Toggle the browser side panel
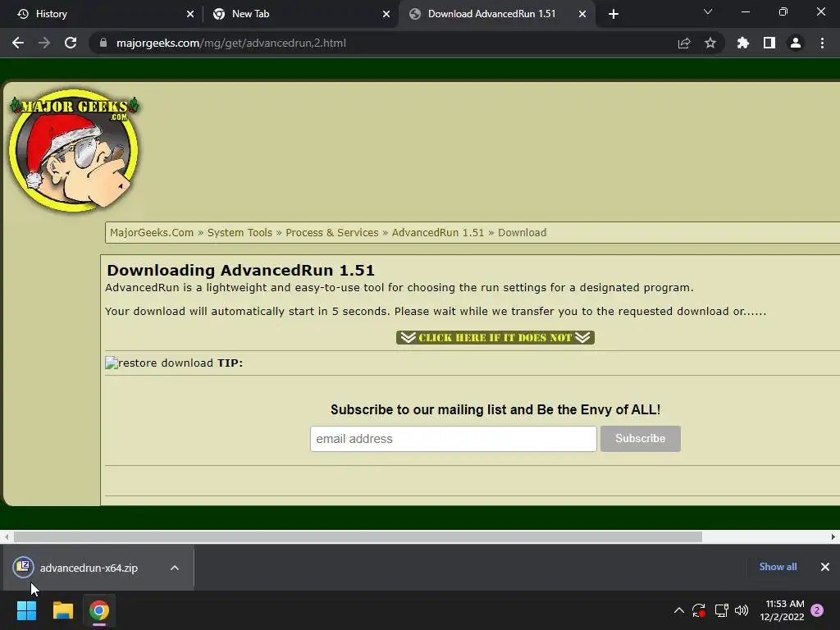 pyautogui.click(x=769, y=43)
